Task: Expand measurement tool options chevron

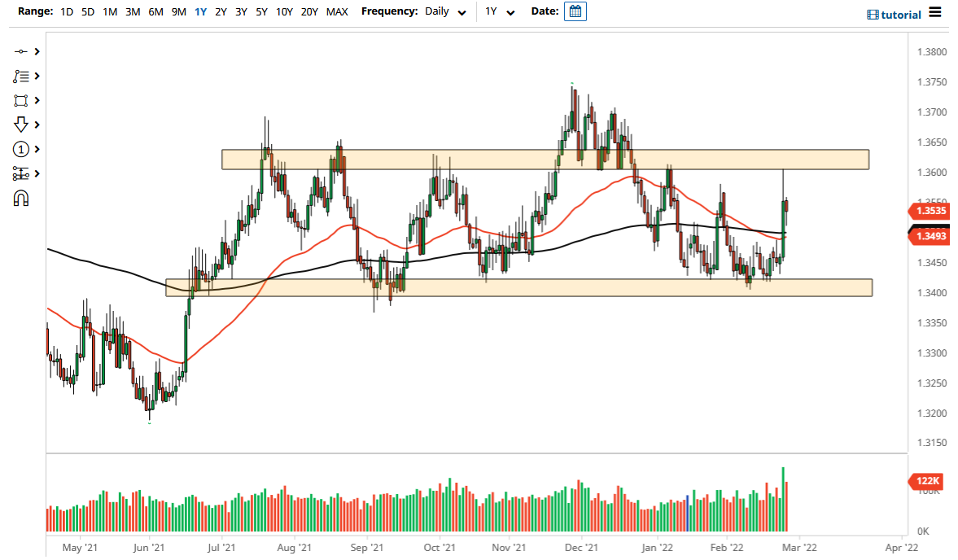Action: coord(37,174)
